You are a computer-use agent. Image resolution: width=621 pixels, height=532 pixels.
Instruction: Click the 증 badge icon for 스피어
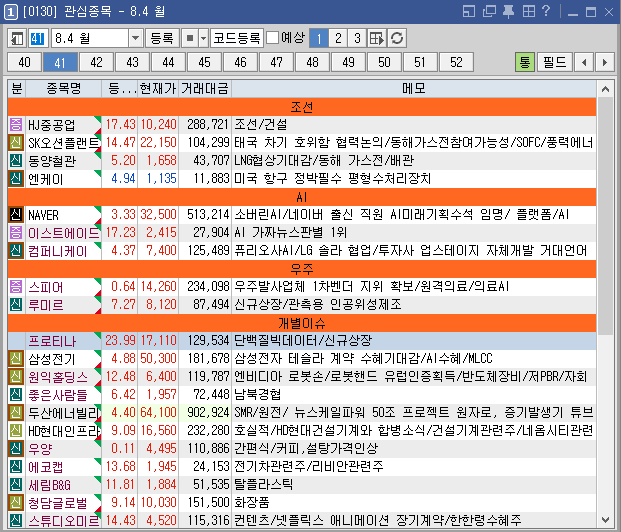coord(16,286)
